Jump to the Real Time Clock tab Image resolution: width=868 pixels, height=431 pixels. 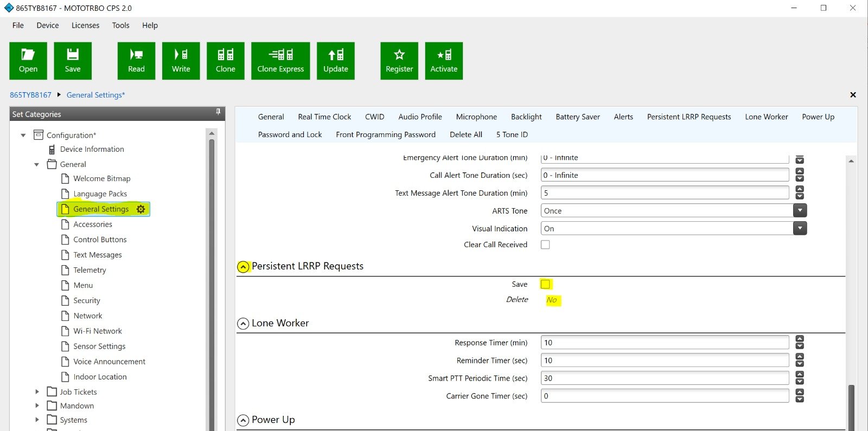[324, 117]
